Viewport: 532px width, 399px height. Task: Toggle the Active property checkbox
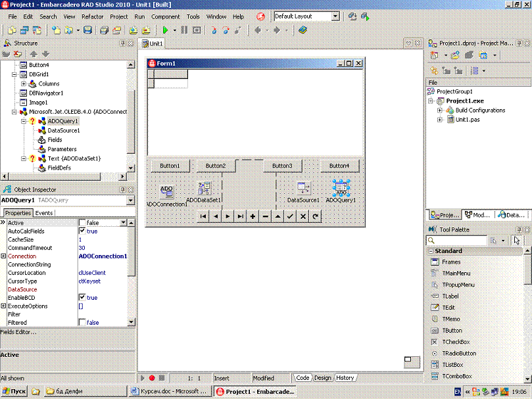point(82,223)
